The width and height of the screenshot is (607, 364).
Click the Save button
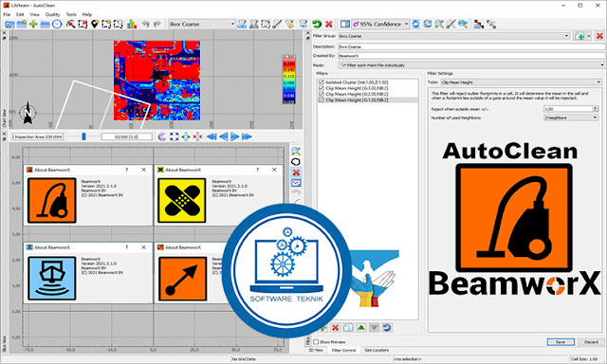pos(561,342)
